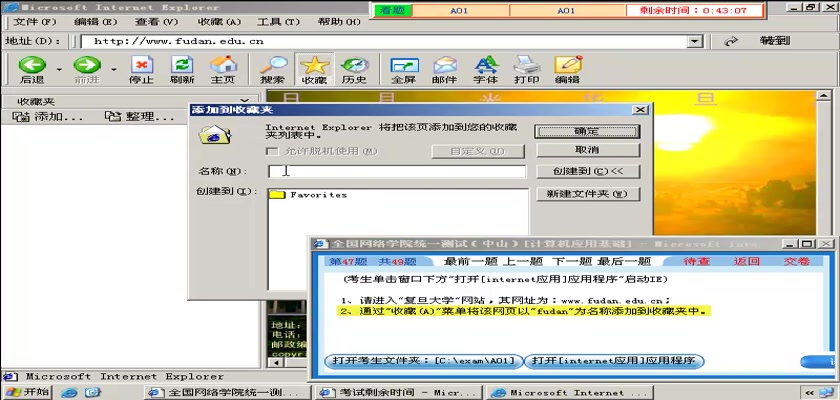Switch to Fullscreen (全屏) icon

(x=404, y=70)
